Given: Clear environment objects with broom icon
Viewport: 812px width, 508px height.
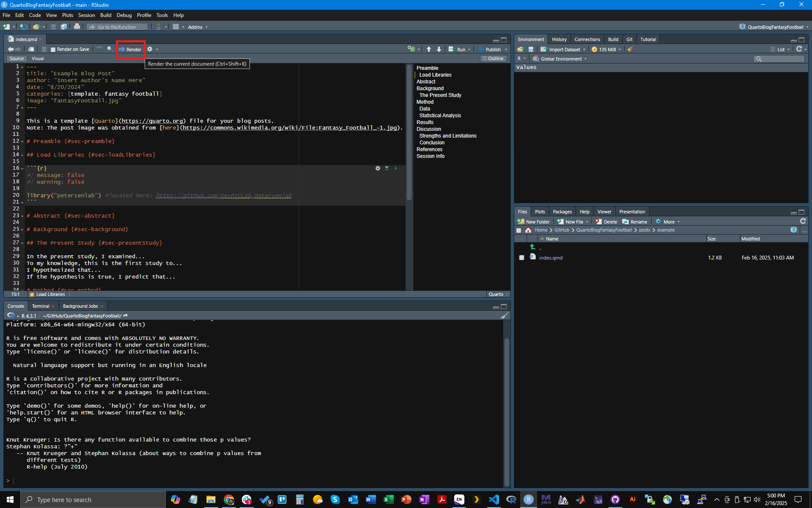Looking at the screenshot, I should [x=630, y=49].
